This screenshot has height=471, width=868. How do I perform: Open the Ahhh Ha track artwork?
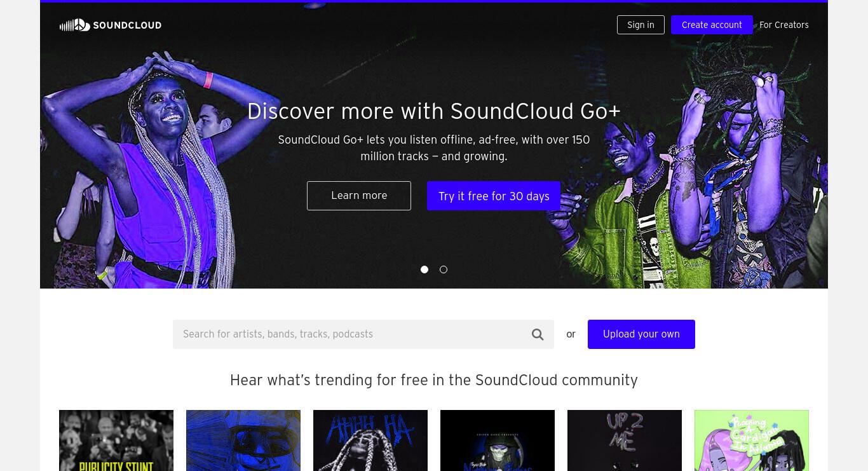tap(370, 440)
